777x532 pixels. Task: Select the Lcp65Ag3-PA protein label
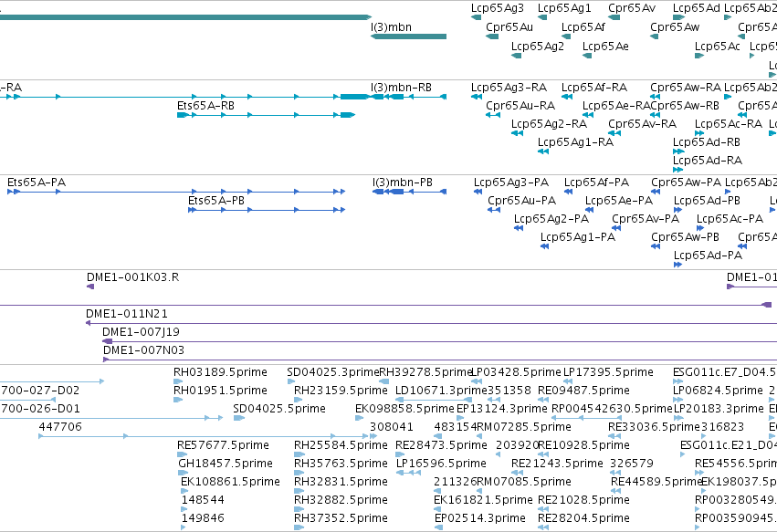pyautogui.click(x=511, y=183)
